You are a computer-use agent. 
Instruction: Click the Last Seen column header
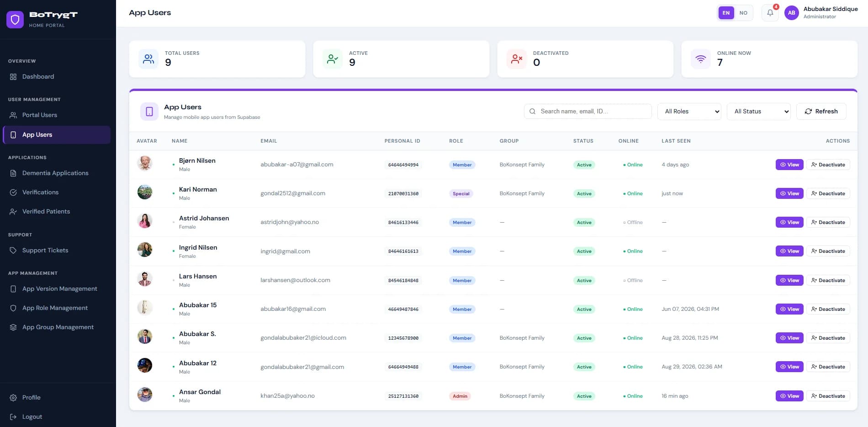click(676, 141)
